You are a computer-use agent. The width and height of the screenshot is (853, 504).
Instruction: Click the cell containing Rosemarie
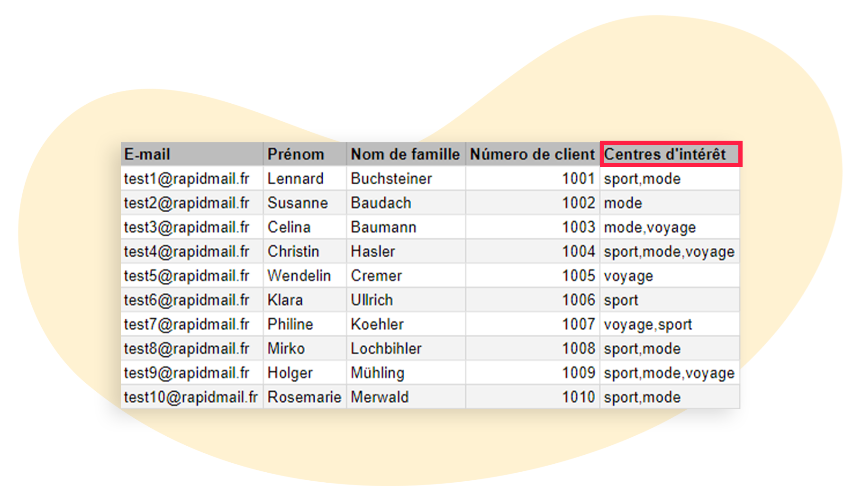click(x=304, y=397)
